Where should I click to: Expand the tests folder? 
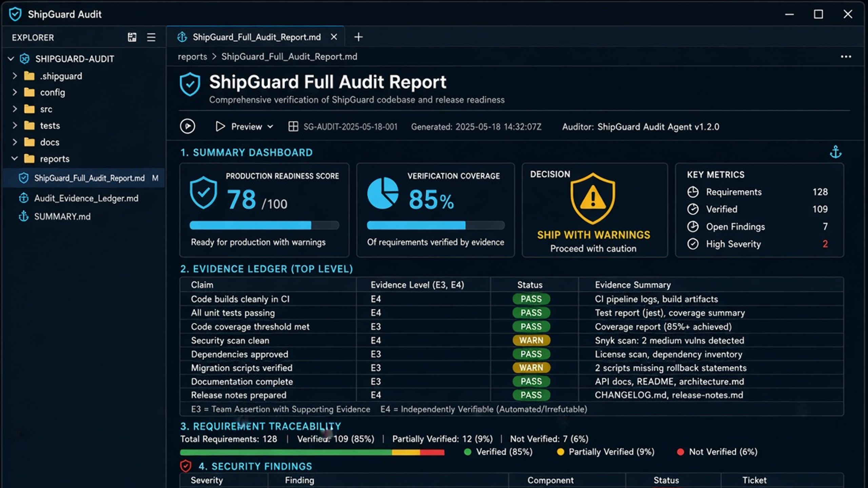[x=15, y=125]
